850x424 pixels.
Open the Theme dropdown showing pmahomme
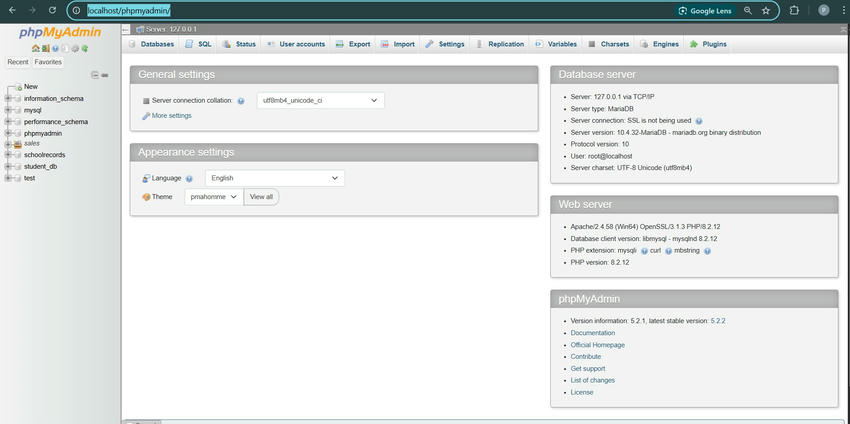click(x=214, y=197)
